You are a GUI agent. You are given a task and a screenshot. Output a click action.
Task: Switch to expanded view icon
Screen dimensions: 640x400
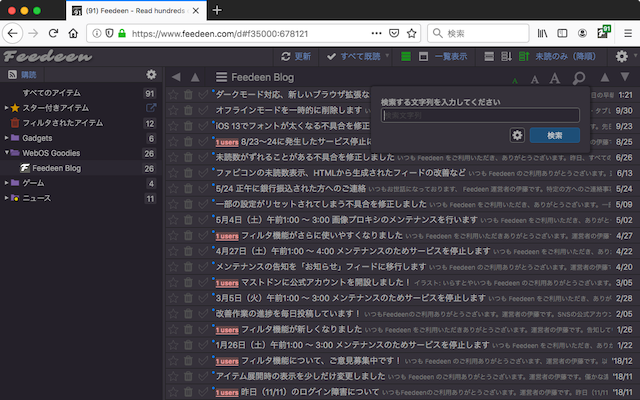(423, 56)
